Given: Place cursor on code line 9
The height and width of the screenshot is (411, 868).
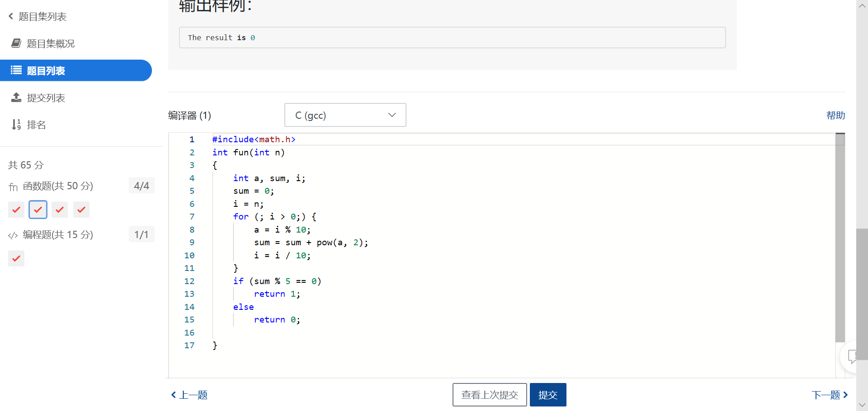Looking at the screenshot, I should click(x=311, y=243).
